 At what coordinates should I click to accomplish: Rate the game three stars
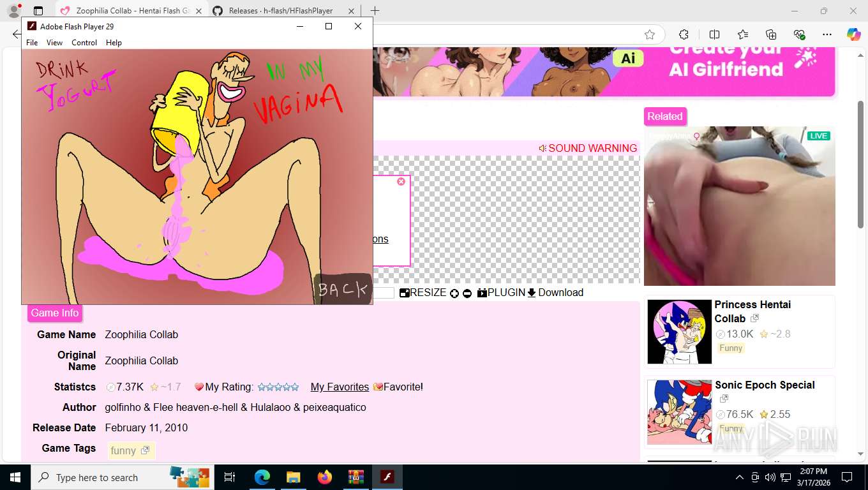[278, 387]
